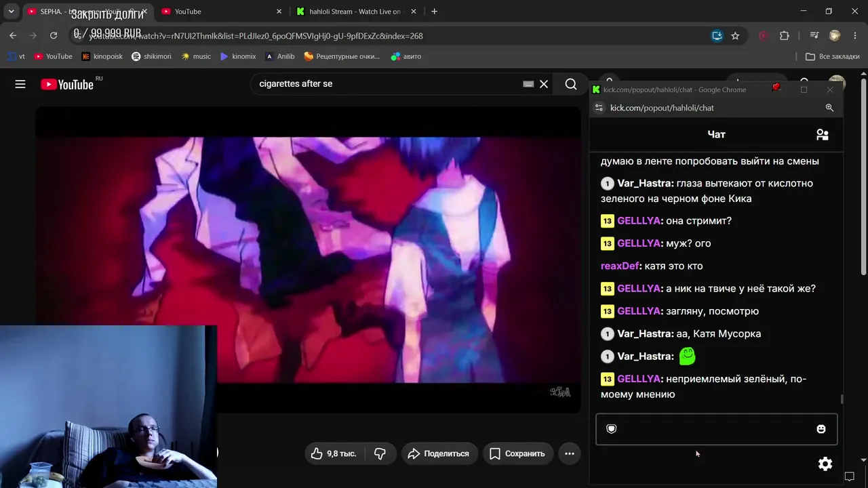This screenshot has width=868, height=488.
Task: View site info in Kick popout window
Action: click(599, 108)
